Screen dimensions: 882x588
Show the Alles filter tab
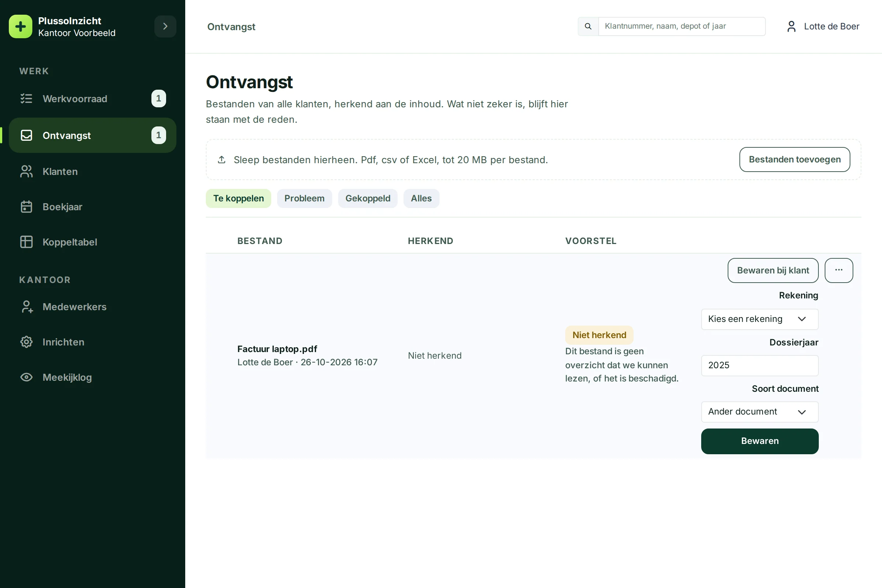click(x=421, y=198)
